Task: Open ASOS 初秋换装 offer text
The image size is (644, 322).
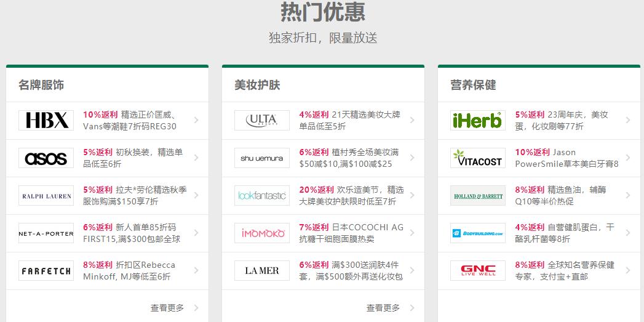Action: (x=133, y=158)
